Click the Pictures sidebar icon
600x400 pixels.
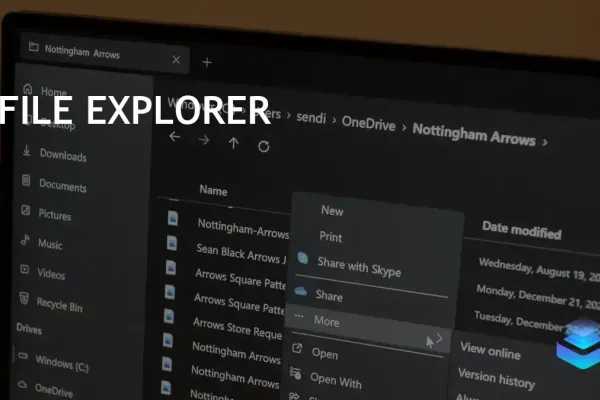coord(25,210)
